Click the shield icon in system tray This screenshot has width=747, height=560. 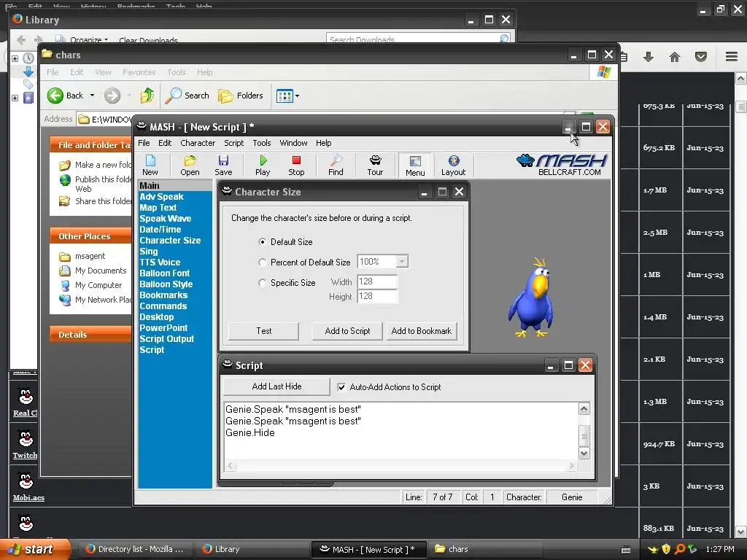point(666,549)
